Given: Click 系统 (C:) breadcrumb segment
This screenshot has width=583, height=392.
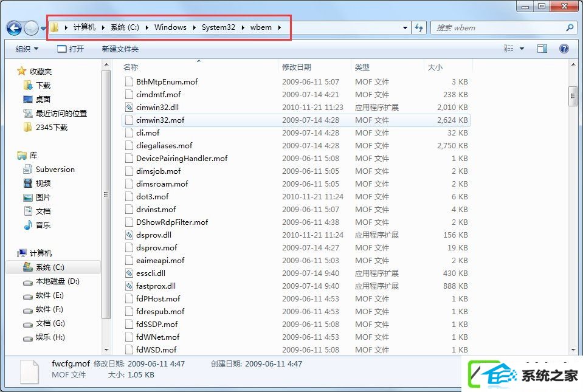Looking at the screenshot, I should point(125,27).
